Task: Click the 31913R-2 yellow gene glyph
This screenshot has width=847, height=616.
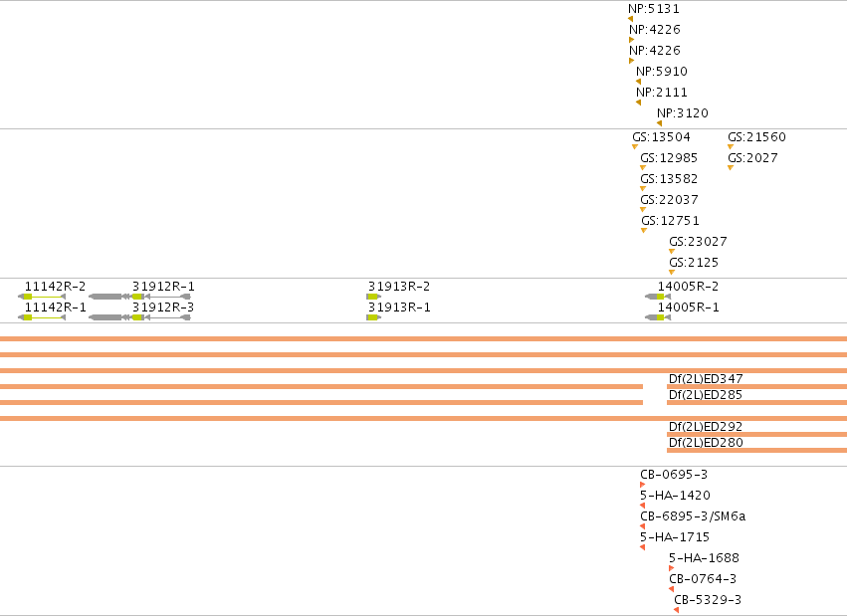Action: [x=374, y=297]
